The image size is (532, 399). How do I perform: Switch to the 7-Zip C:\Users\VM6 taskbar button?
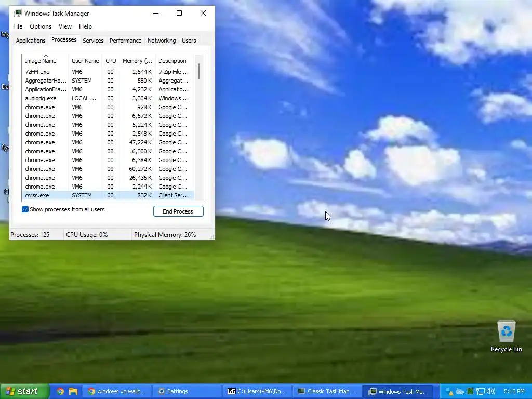257,391
